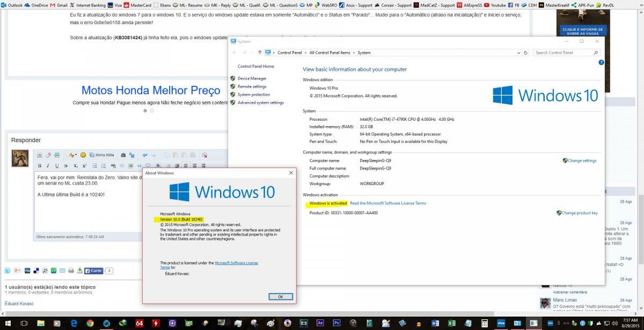Open Windows Start menu

[8, 323]
